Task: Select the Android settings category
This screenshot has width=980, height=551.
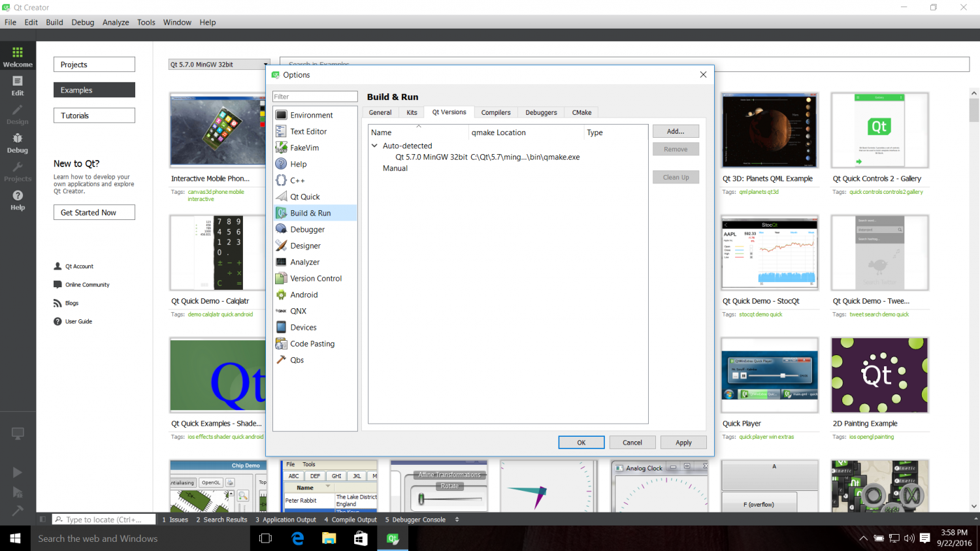Action: point(304,294)
